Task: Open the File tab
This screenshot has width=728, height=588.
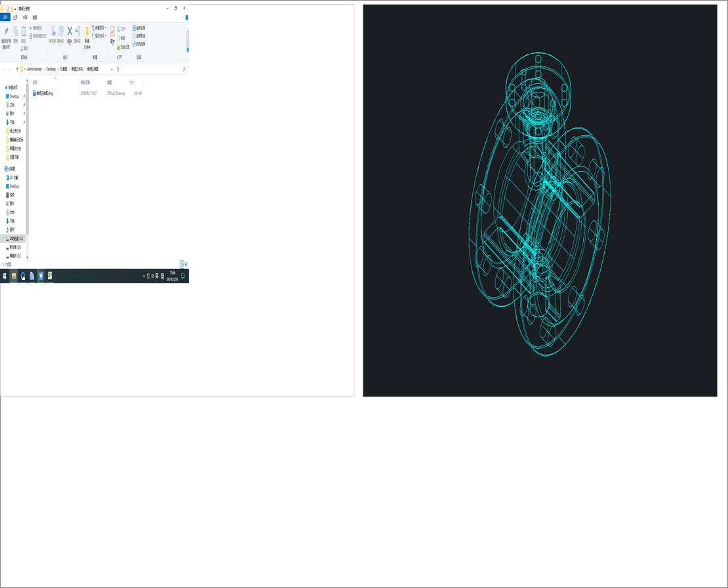Action: coord(5,17)
